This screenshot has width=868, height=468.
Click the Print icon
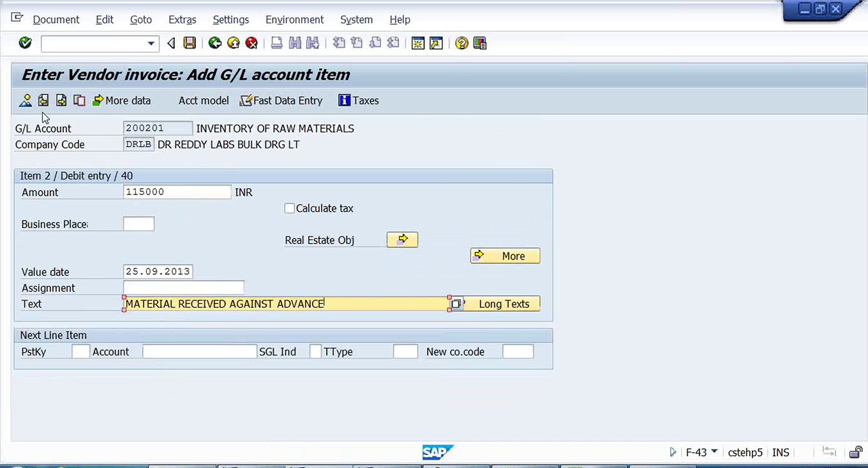coord(276,43)
